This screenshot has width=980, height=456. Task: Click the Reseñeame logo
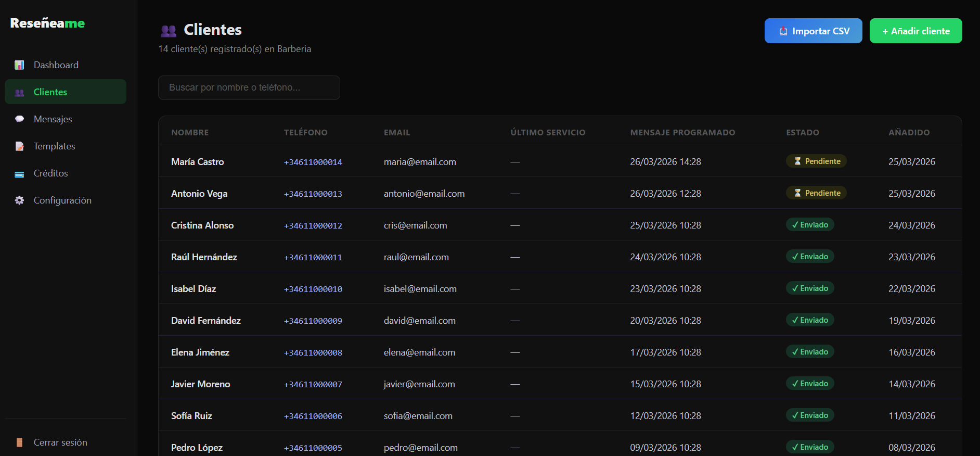[x=47, y=23]
